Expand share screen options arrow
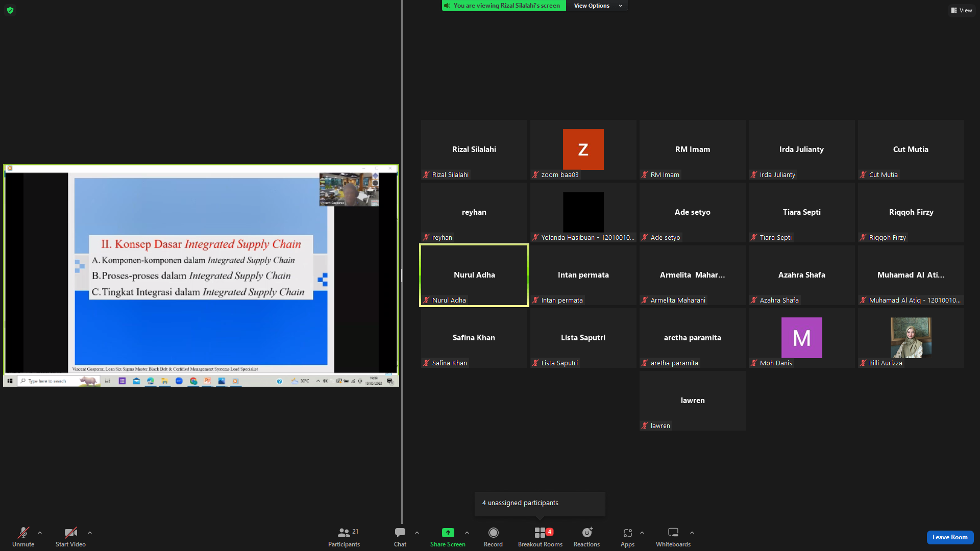Viewport: 980px width, 551px height. [467, 533]
